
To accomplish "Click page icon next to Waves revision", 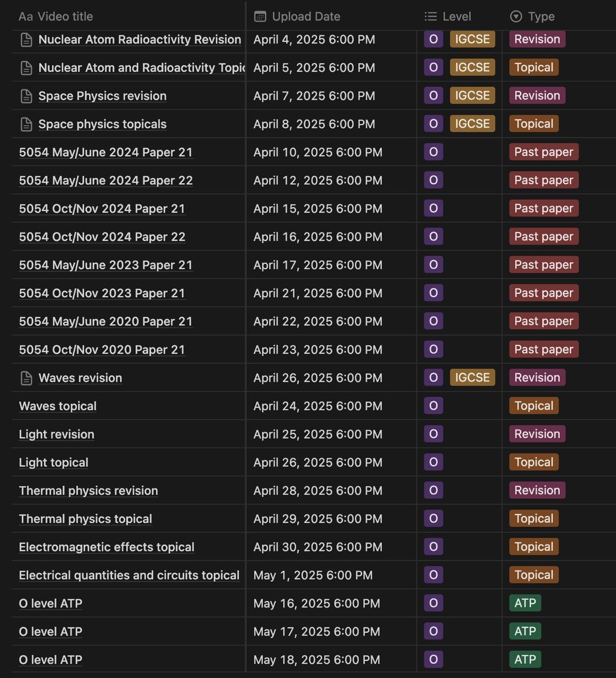I will coord(26,378).
